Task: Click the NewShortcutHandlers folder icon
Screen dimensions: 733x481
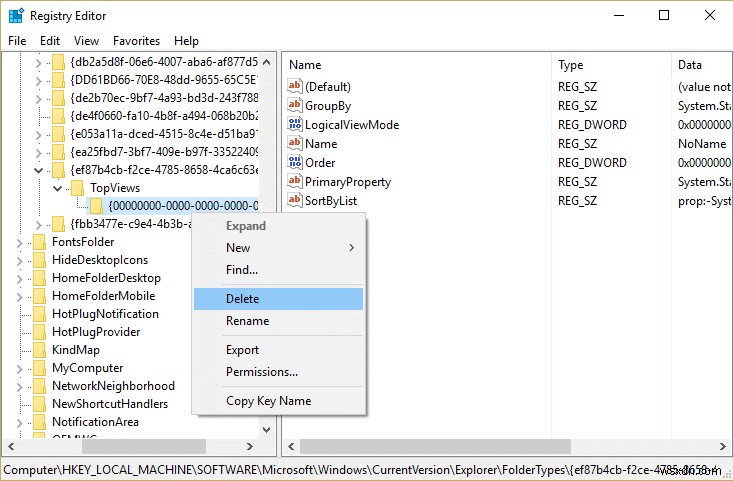Action: [x=39, y=404]
